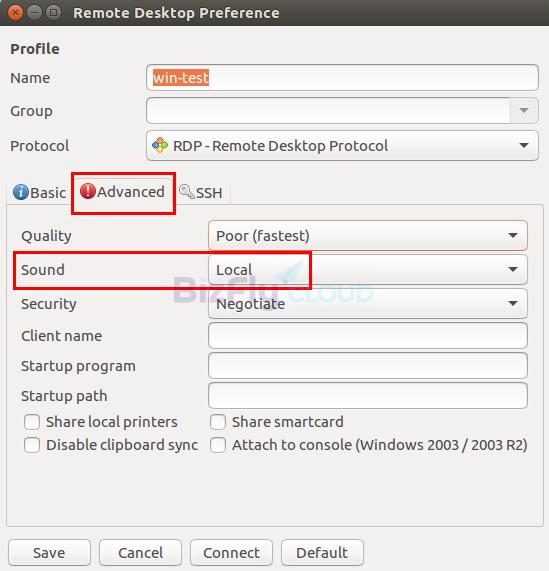Save the profile with the Save button
The image size is (549, 571).
[x=49, y=552]
